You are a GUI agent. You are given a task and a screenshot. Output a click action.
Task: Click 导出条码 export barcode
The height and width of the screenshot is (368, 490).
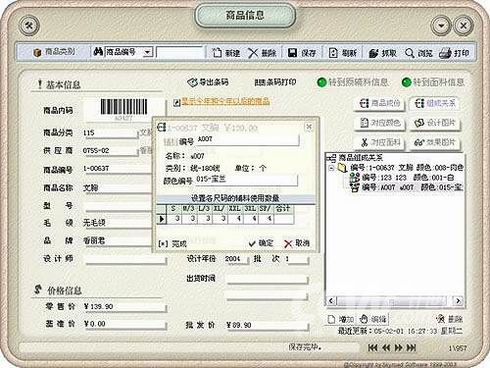pyautogui.click(x=208, y=82)
